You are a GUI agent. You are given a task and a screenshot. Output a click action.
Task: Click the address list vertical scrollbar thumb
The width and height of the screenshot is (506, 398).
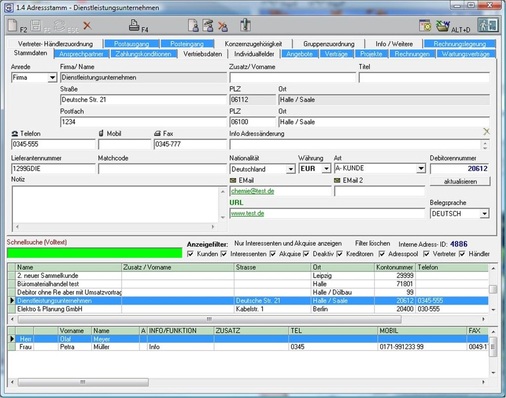tap(493, 289)
